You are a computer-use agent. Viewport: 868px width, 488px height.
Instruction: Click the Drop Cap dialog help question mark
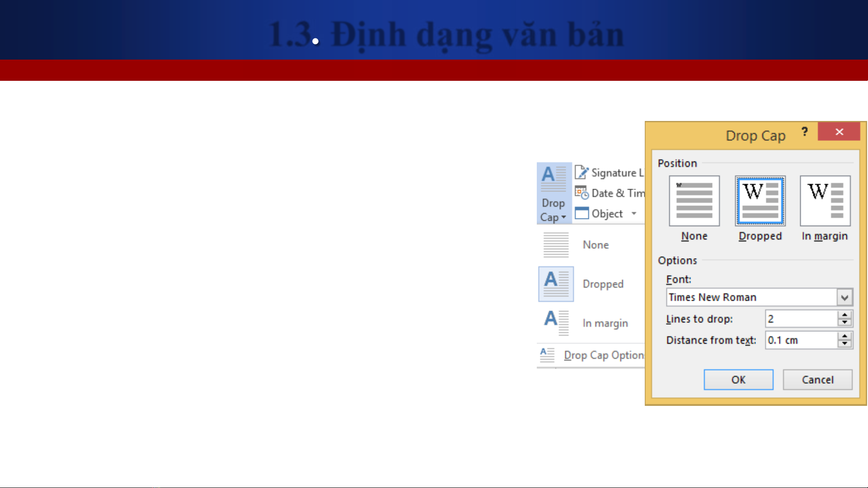click(x=805, y=131)
